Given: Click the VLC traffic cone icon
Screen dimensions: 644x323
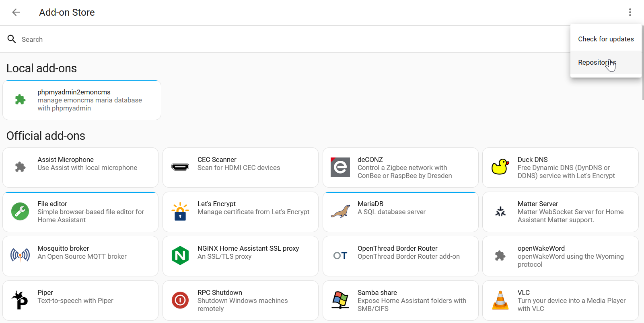Looking at the screenshot, I should 500,300.
